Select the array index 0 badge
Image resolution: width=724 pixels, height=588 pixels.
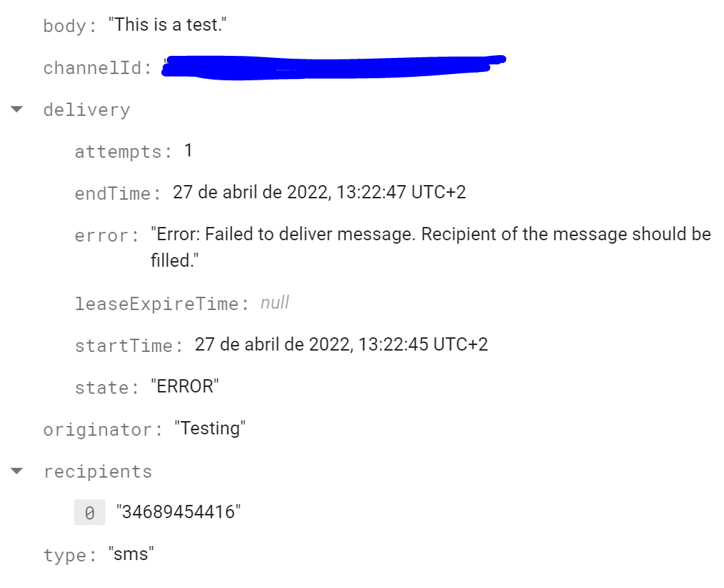pyautogui.click(x=89, y=513)
